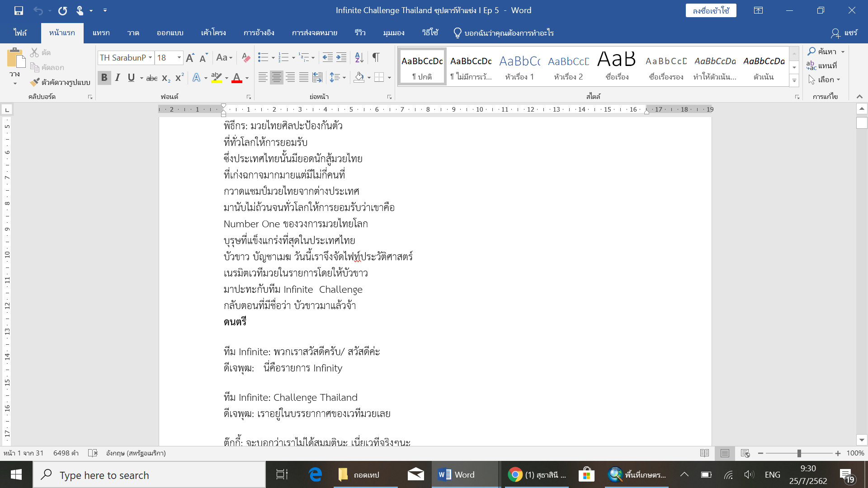Viewport: 868px width, 488px height.
Task: Open the font color red swatch
Action: coord(236,78)
